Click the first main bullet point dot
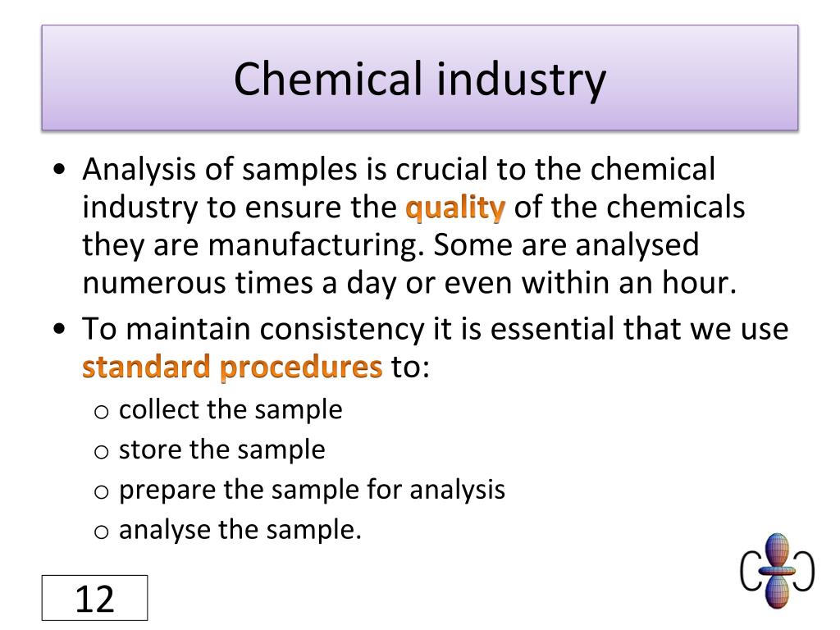 (59, 170)
